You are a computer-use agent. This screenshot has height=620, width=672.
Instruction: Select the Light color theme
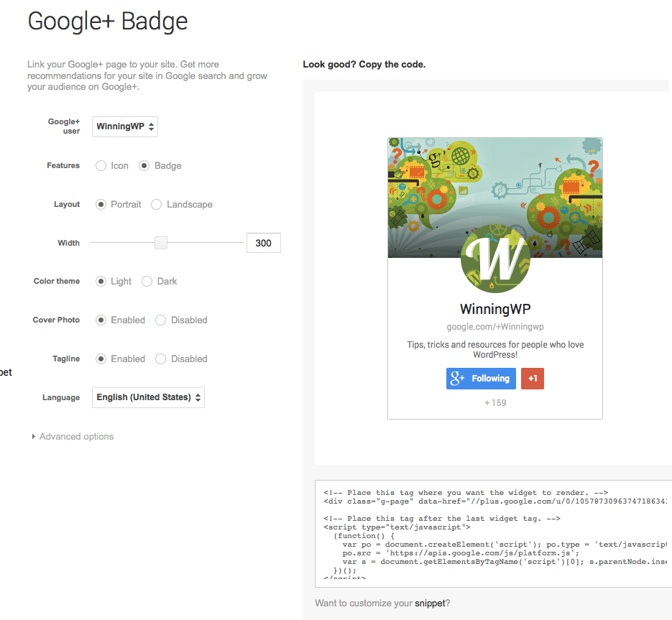(101, 282)
